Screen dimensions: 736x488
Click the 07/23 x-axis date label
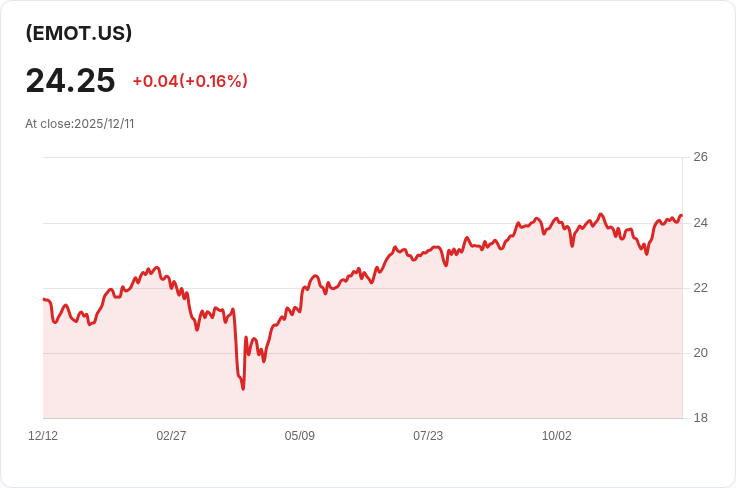click(428, 436)
